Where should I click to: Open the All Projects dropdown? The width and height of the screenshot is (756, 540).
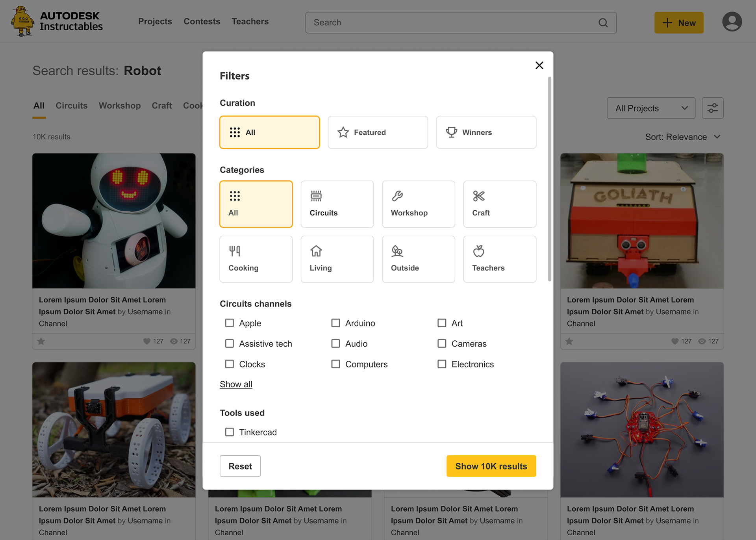click(651, 108)
